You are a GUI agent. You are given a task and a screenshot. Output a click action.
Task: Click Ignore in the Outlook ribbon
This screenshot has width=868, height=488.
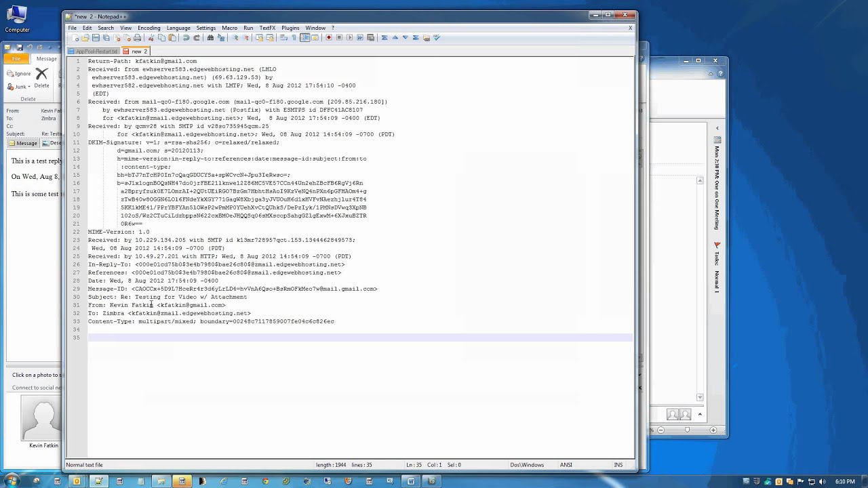pos(19,73)
